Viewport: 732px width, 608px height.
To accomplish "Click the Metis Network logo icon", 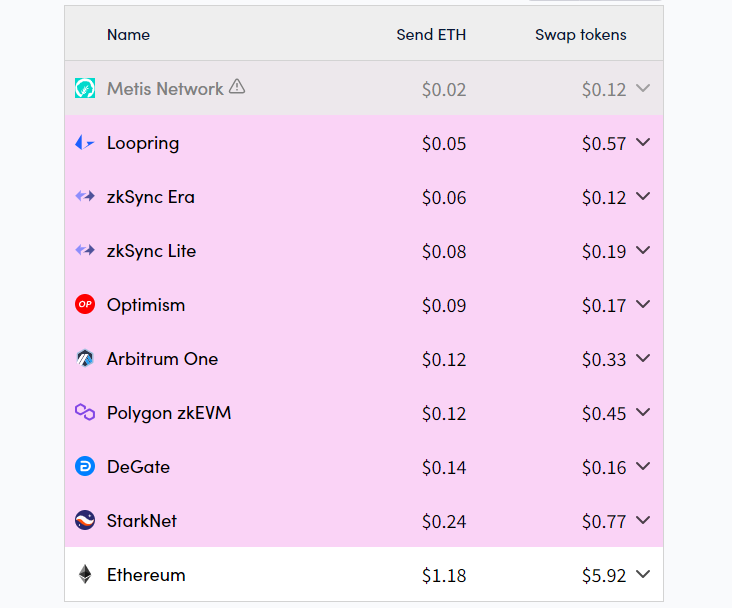I will (85, 88).
